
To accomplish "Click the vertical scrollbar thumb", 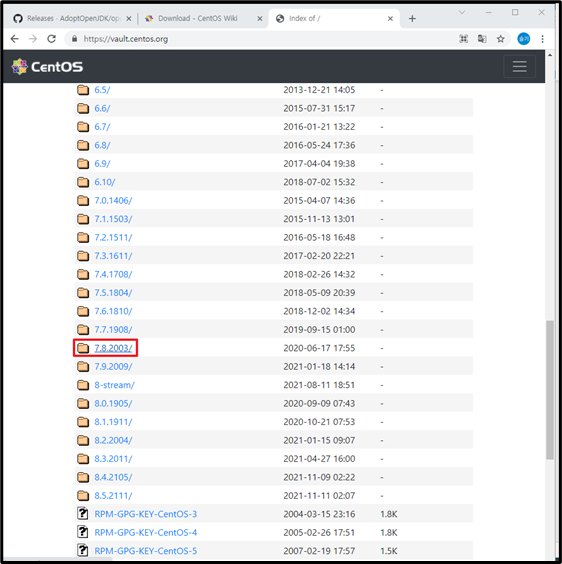I will (550, 390).
